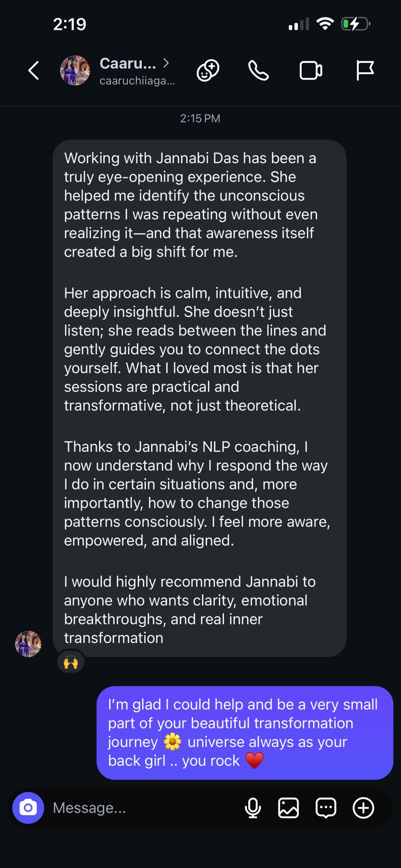This screenshot has width=401, height=868.
Task: Tap the raised hands reaction emoji
Action: pos(71,662)
